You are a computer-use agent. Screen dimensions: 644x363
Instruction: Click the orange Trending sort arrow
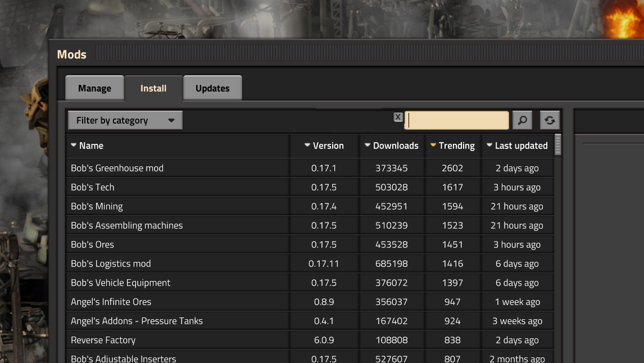(433, 146)
